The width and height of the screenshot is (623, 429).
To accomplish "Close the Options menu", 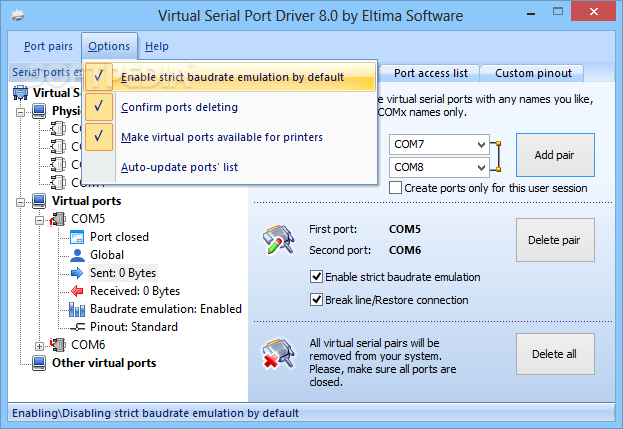I will [x=109, y=46].
